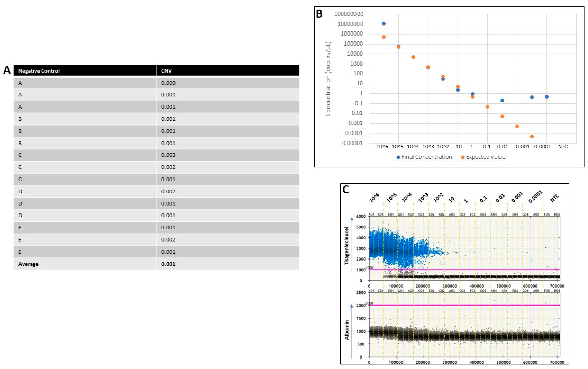Click the bold CNV value in Average row
Screen dimensions: 588x369
(x=168, y=264)
